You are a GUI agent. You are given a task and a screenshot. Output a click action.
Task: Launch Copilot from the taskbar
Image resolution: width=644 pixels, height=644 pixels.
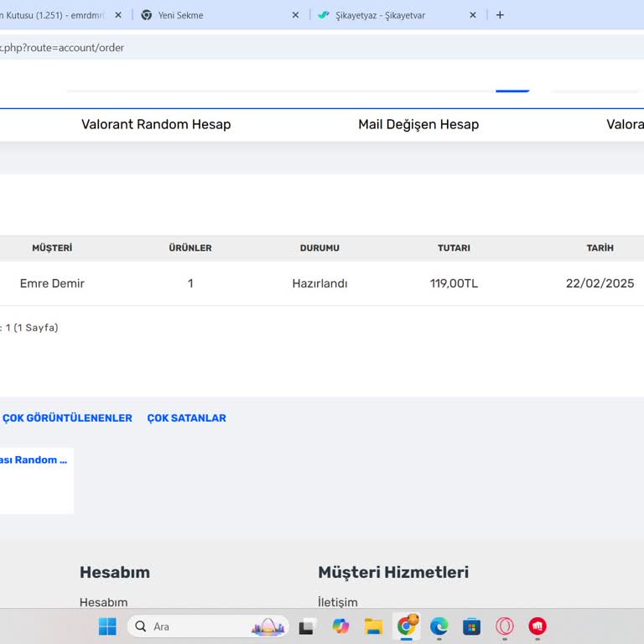[340, 626]
